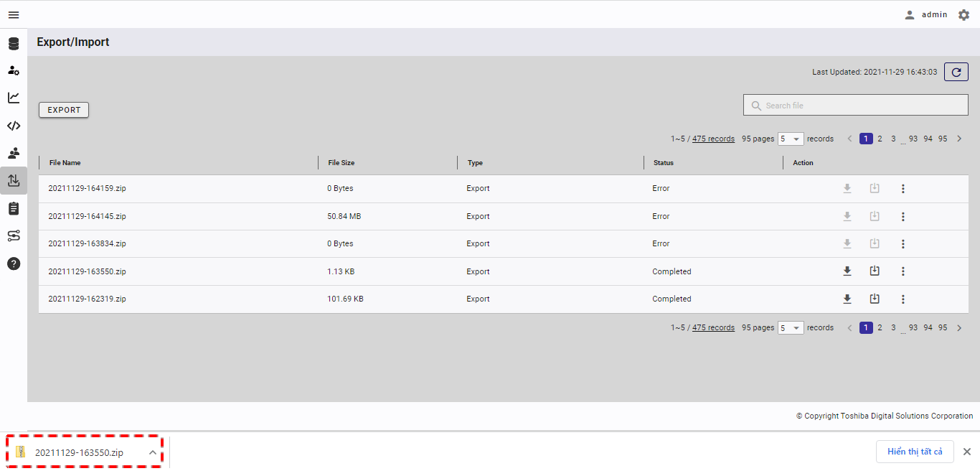Go to page 2 above the table
Screen dimensions: 980x471
[880, 139]
